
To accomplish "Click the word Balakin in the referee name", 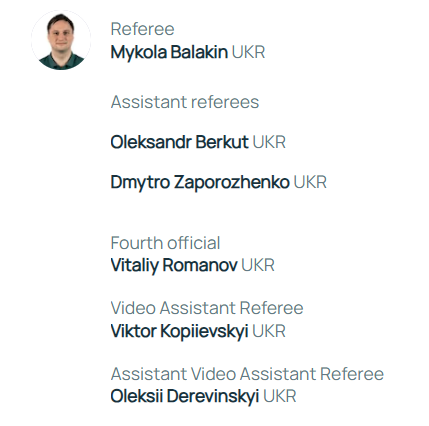I will tap(199, 52).
